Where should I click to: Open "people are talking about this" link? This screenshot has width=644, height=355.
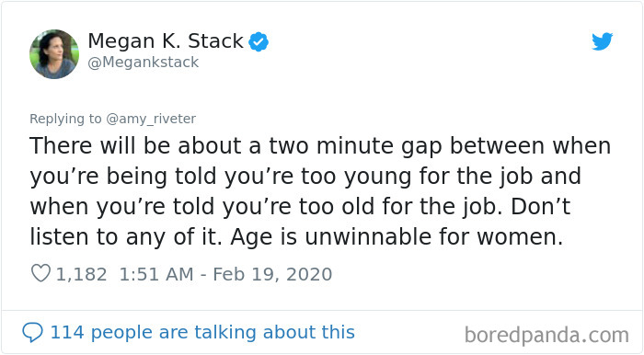coord(223,332)
